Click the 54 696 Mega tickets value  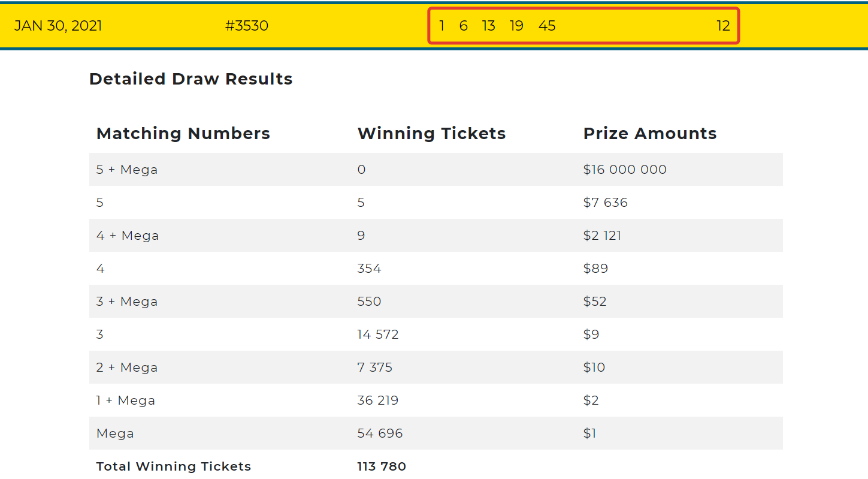click(x=380, y=433)
